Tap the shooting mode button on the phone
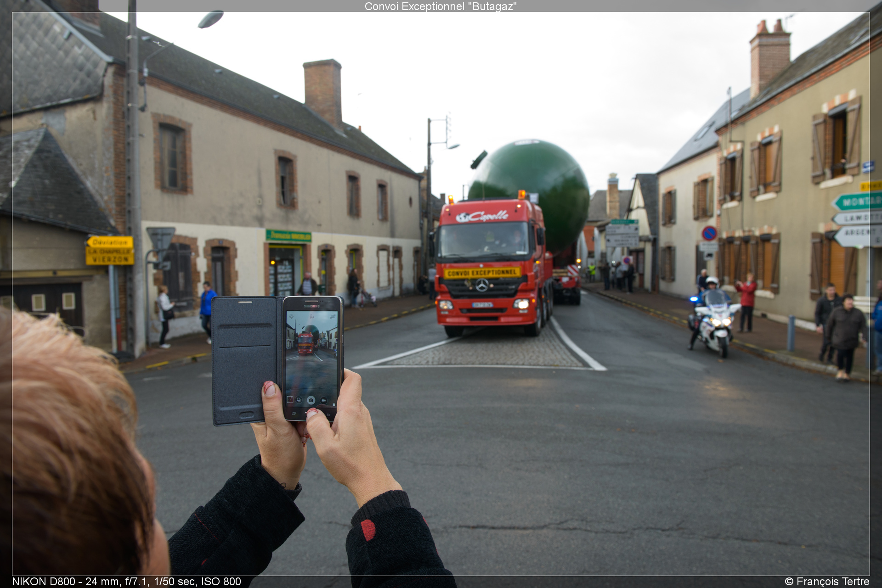The width and height of the screenshot is (882, 588). pos(299,400)
